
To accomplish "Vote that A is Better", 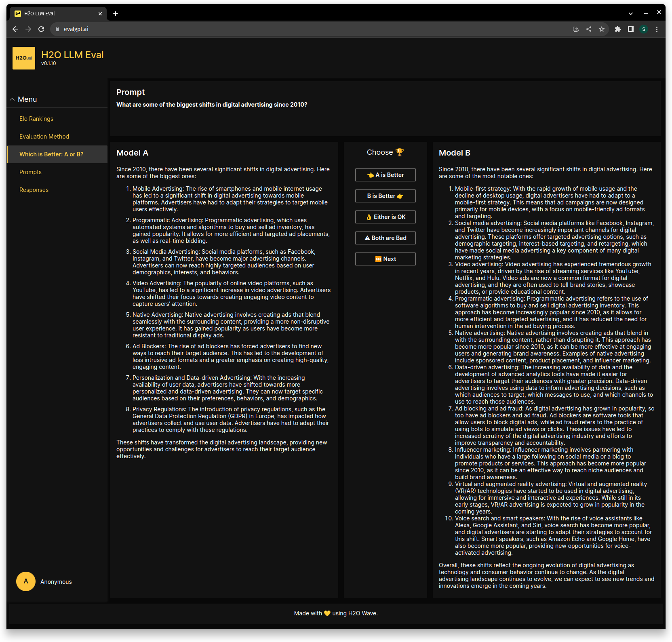I will 385,175.
